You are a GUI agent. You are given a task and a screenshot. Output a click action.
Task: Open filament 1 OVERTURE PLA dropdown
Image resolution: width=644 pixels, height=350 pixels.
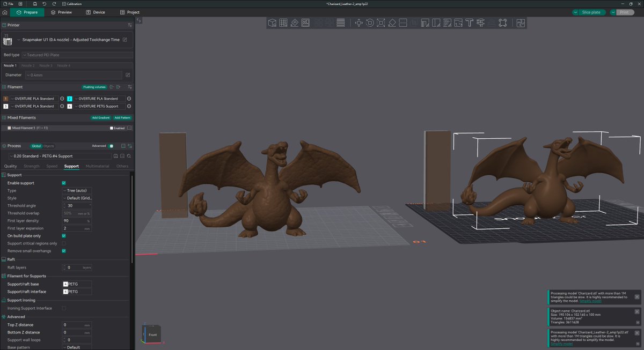34,99
